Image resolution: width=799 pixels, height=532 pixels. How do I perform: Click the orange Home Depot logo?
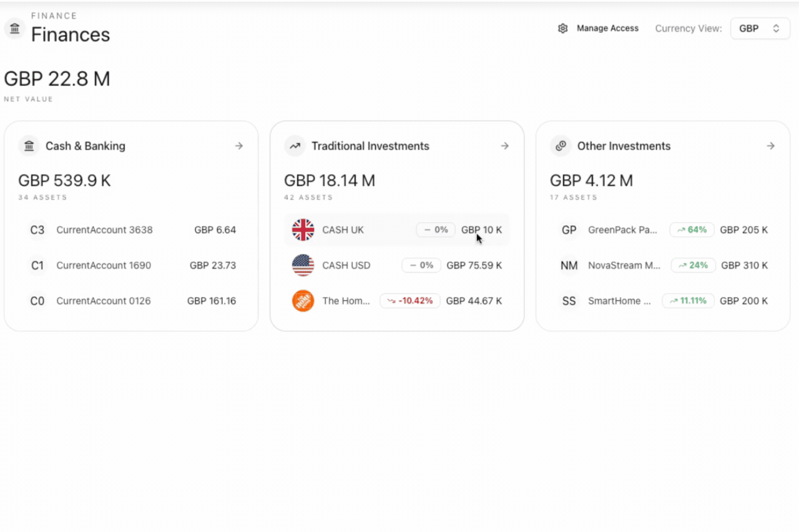pos(303,301)
